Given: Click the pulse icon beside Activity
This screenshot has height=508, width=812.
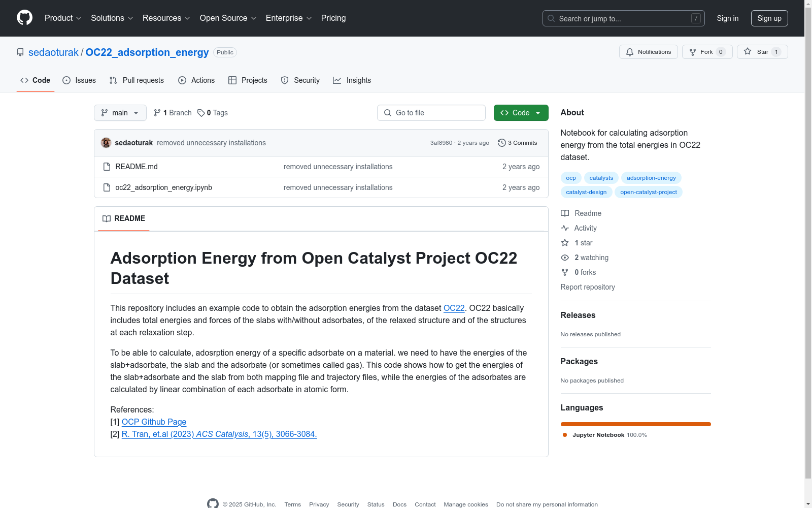Looking at the screenshot, I should click(565, 228).
